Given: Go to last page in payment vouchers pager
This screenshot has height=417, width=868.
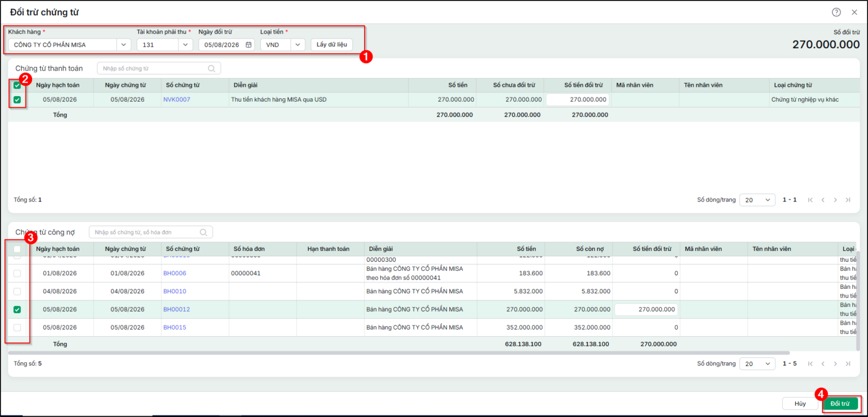Looking at the screenshot, I should point(848,200).
